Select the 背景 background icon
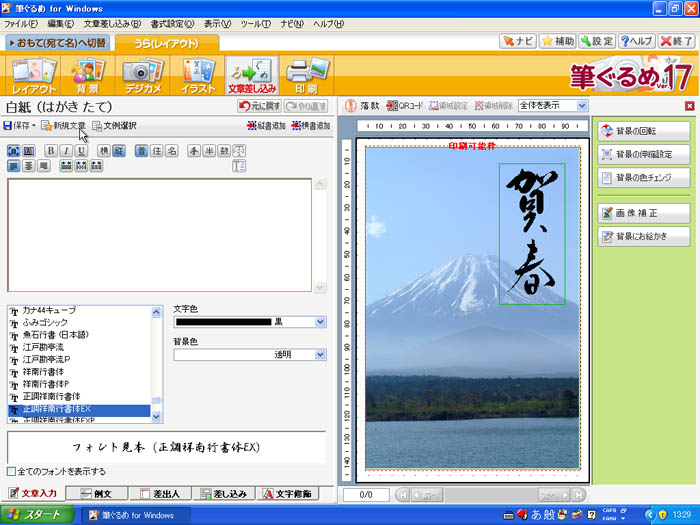The height and width of the screenshot is (525, 700). coord(88,75)
